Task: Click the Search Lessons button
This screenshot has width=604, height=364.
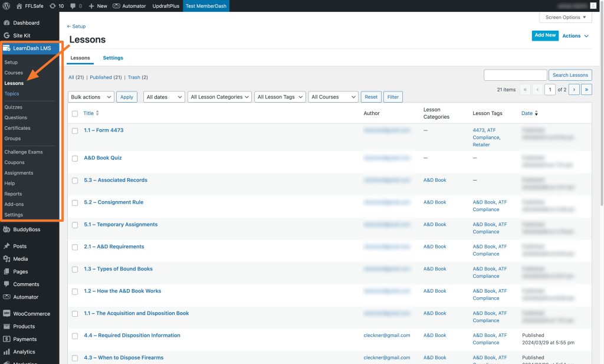Action: [570, 75]
